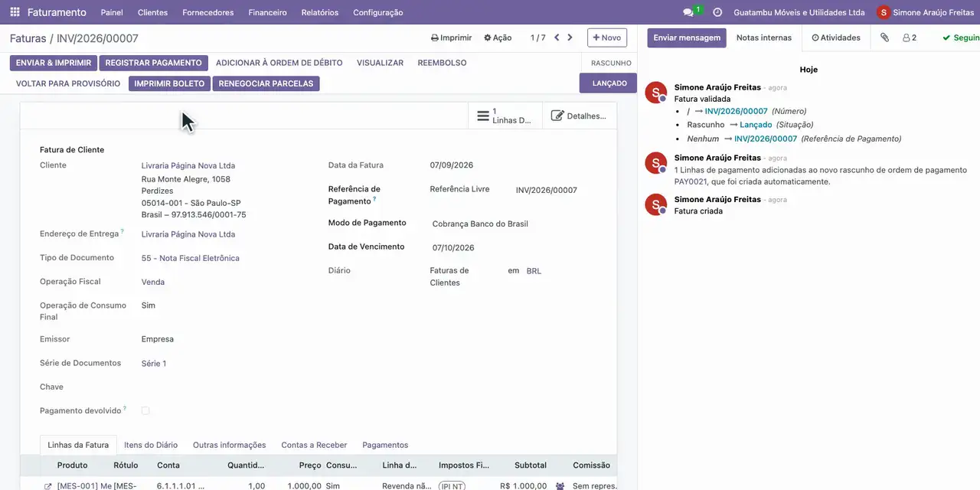This screenshot has width=980, height=490.
Task: Open the Detalhes stat button
Action: click(579, 116)
